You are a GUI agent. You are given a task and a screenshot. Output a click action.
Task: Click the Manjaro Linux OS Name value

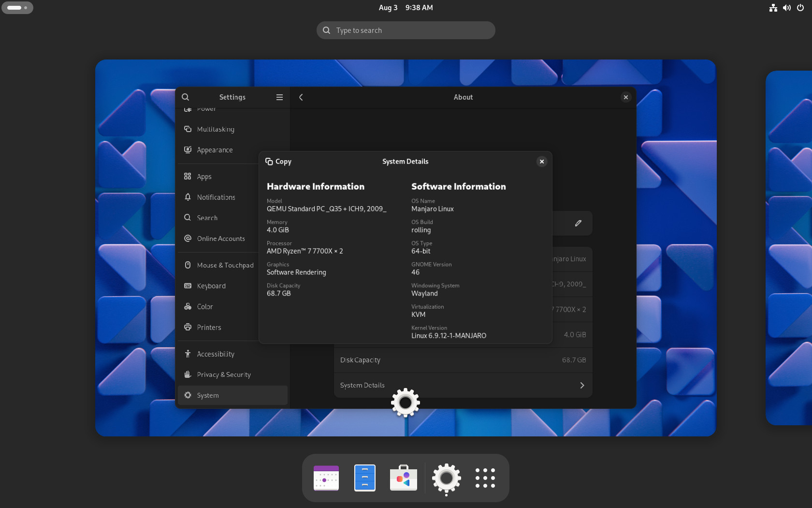point(433,209)
